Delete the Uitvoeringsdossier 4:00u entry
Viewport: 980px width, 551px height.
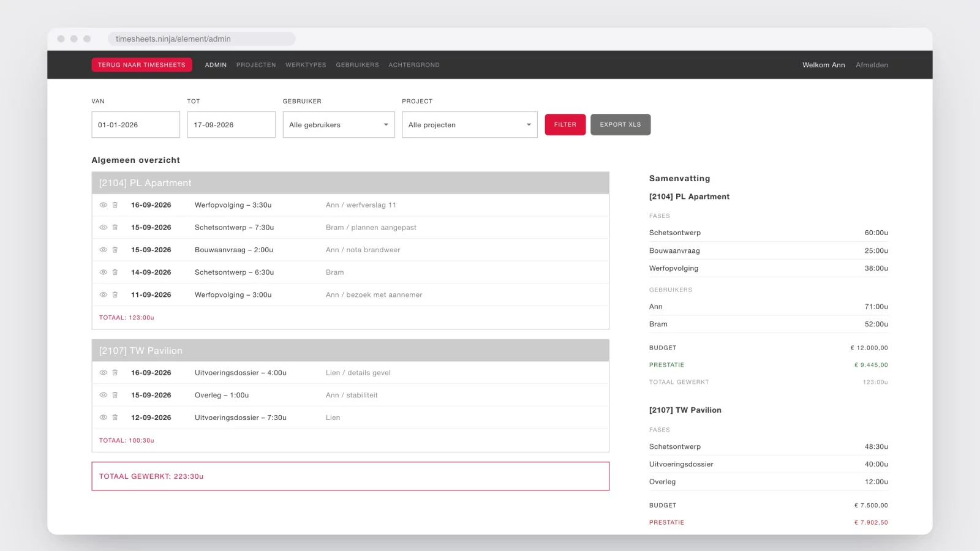click(x=115, y=373)
